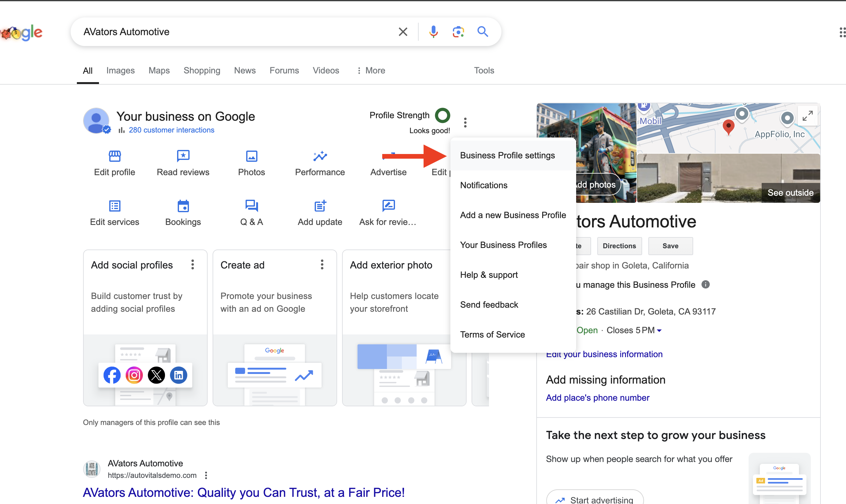Click the business profile avatar picture

[x=96, y=121]
